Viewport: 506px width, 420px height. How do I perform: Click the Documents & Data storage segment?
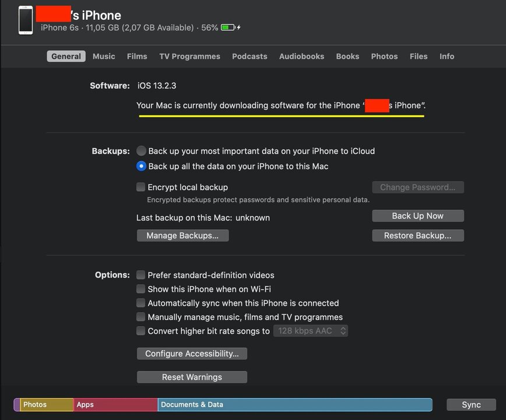(295, 404)
